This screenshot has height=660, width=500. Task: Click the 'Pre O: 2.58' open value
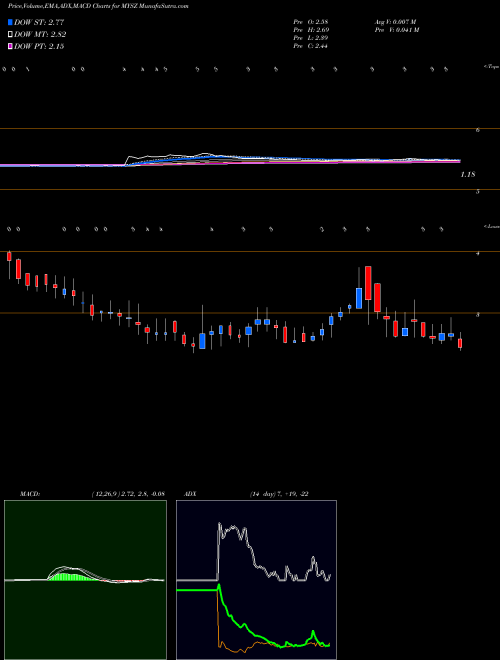pos(311,21)
